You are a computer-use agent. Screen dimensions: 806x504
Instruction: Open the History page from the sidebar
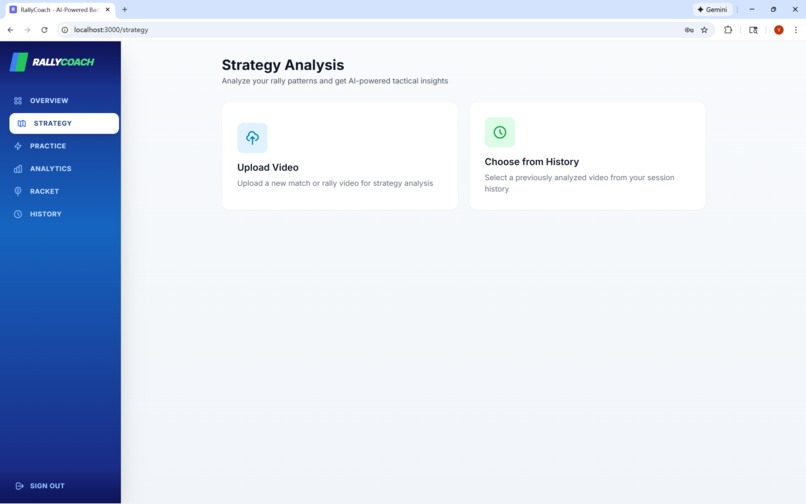[64, 214]
